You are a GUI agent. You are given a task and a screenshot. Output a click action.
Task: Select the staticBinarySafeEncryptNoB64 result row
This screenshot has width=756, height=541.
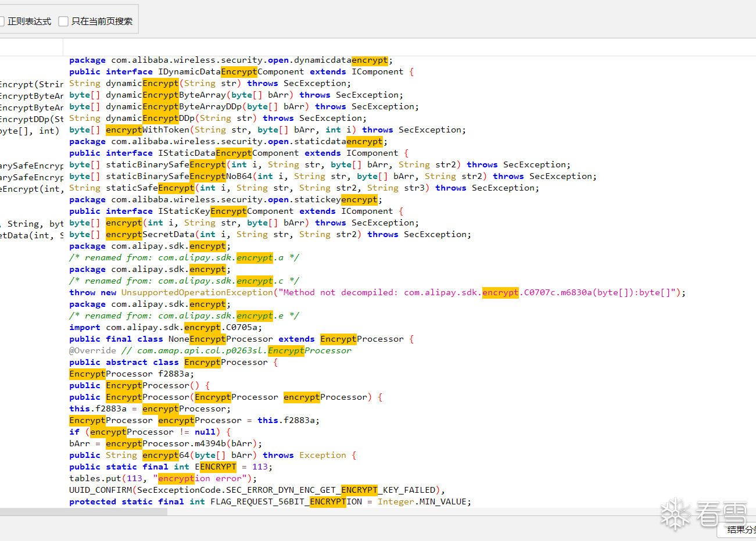[333, 177]
